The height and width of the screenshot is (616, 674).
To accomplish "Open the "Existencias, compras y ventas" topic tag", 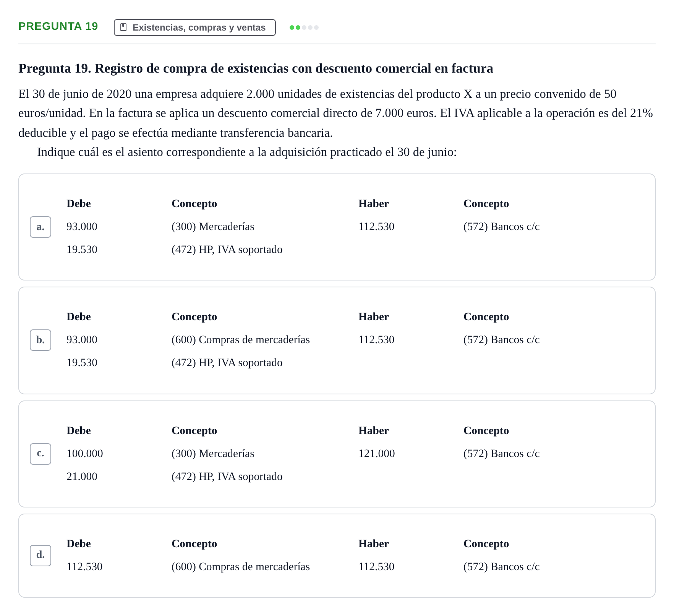I will [195, 28].
